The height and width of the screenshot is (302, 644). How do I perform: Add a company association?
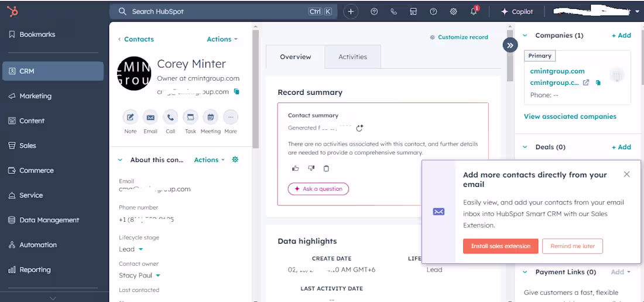point(621,36)
